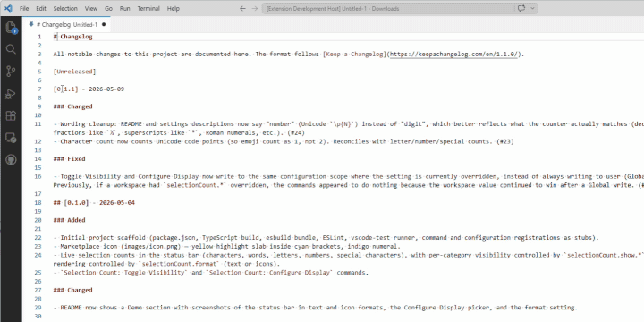Open the Explorer view in activity bar
644x322 pixels.
11,28
